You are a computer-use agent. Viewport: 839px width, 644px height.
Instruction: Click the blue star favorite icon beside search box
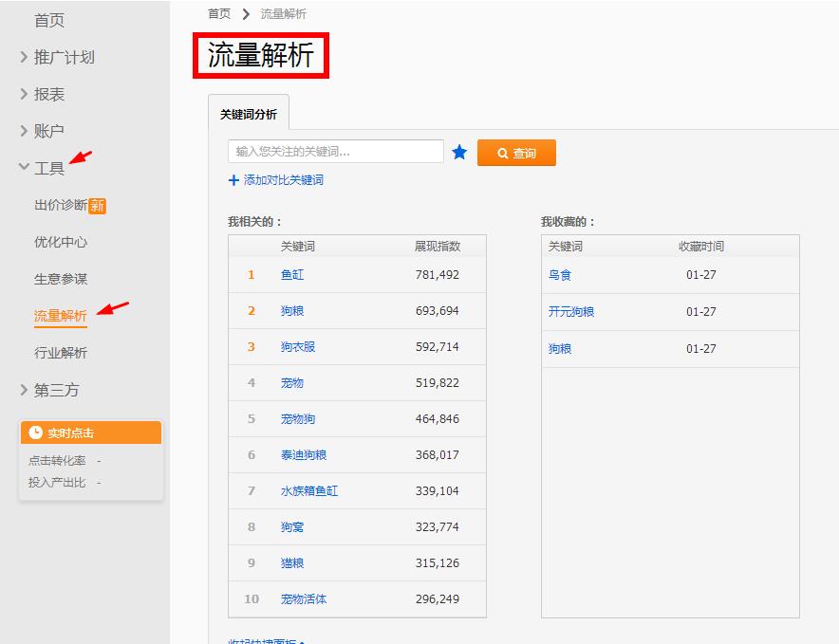pyautogui.click(x=459, y=152)
